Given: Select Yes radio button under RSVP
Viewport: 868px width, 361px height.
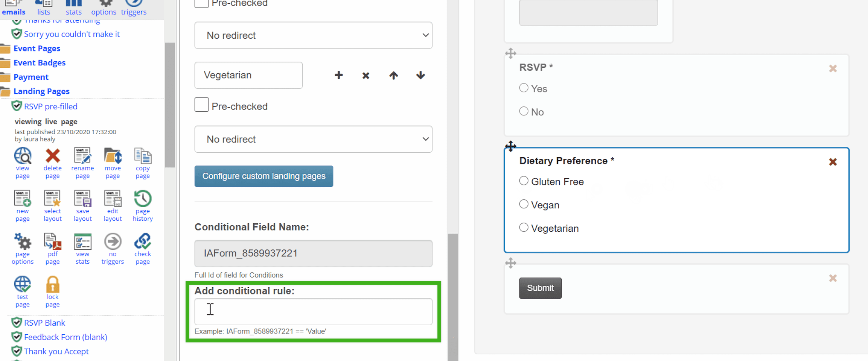Looking at the screenshot, I should [524, 88].
